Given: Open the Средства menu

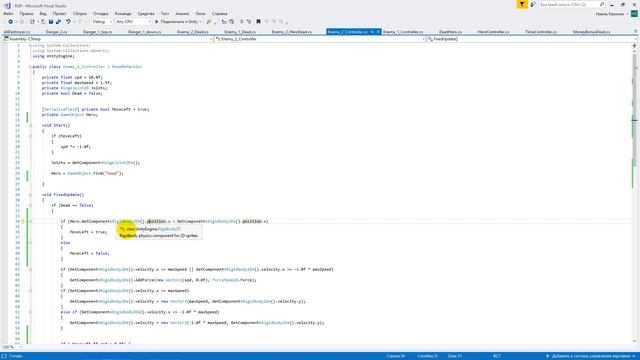Looking at the screenshot, I should pyautogui.click(x=146, y=13).
